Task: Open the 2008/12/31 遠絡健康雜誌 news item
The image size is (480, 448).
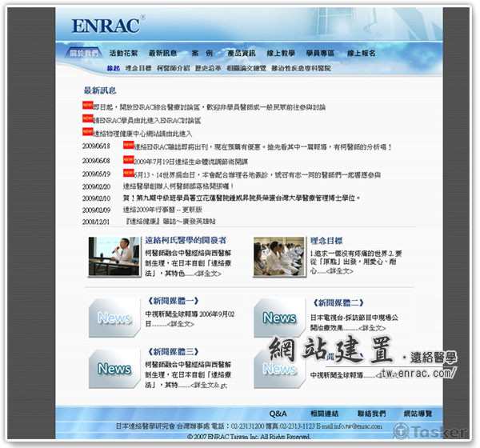Action: coord(170,222)
